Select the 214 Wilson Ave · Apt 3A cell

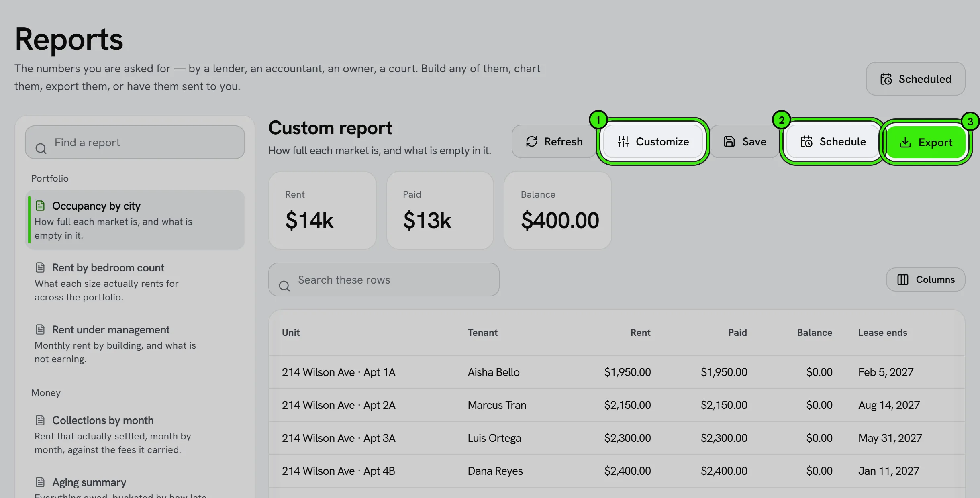pyautogui.click(x=339, y=438)
